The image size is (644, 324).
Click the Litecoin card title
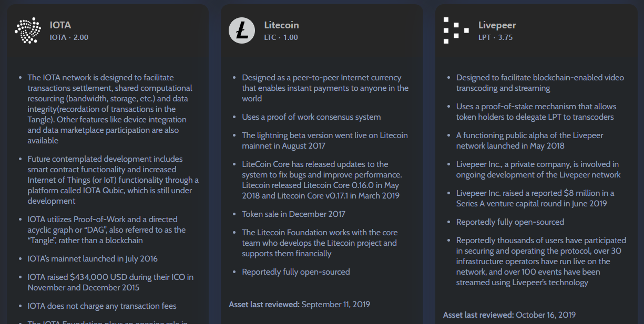(x=281, y=25)
